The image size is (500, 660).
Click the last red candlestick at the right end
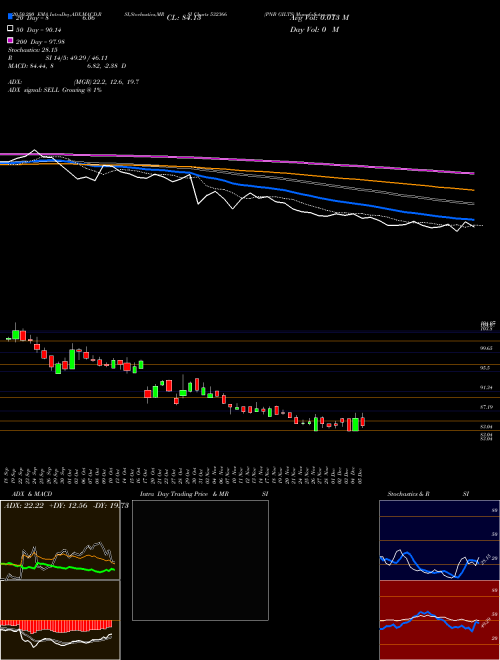click(362, 421)
